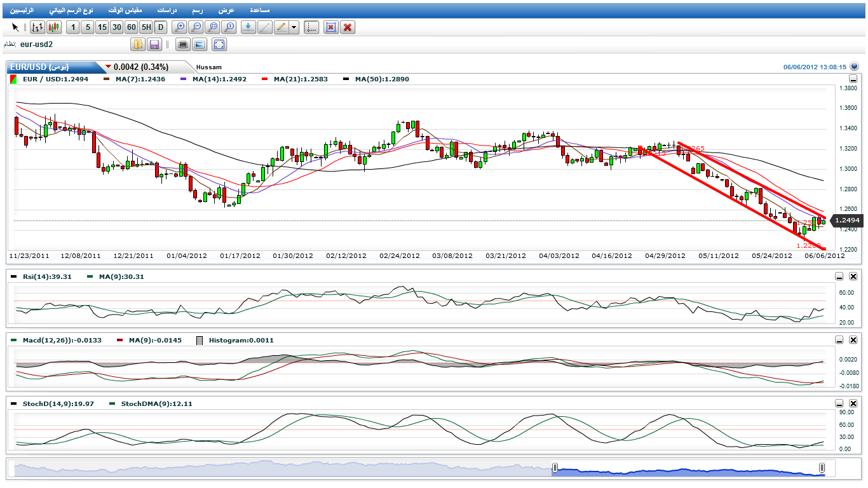Click the blue globe status icon

point(854,66)
